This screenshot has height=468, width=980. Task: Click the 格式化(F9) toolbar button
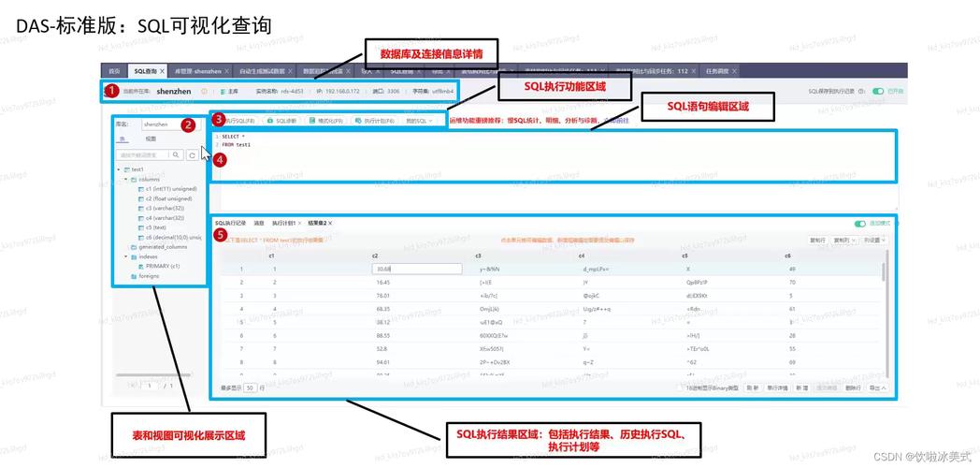tap(326, 120)
